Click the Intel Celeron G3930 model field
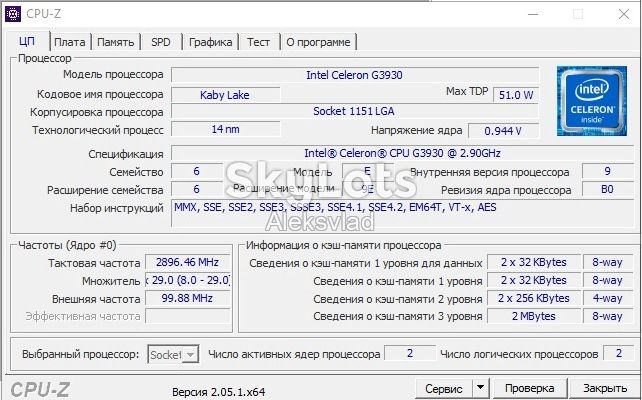Image resolution: width=642 pixels, height=400 pixels. click(355, 75)
